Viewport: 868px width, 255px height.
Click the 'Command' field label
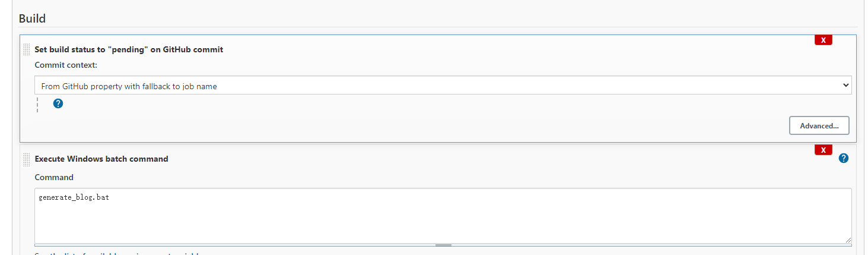[x=54, y=177]
